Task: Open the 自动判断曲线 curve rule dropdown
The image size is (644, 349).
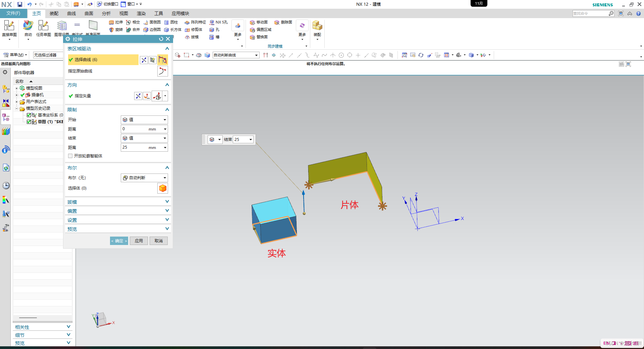Action: click(236, 55)
